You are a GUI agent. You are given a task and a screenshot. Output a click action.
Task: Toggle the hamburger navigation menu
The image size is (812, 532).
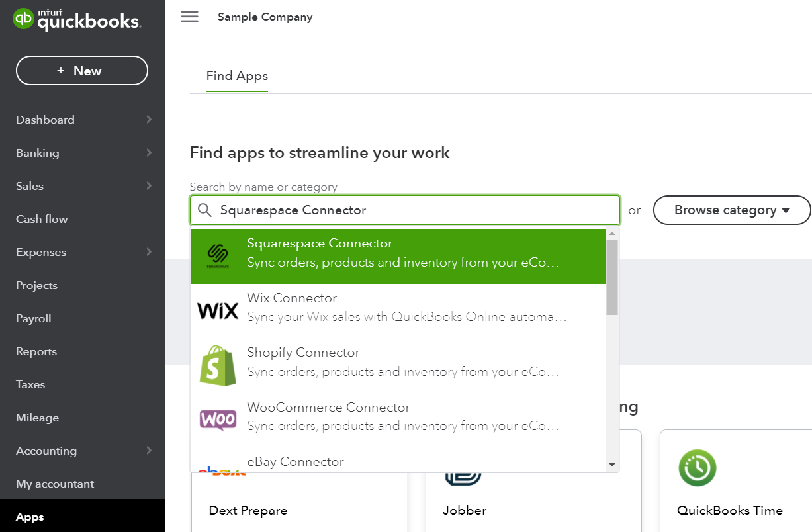[x=190, y=17]
